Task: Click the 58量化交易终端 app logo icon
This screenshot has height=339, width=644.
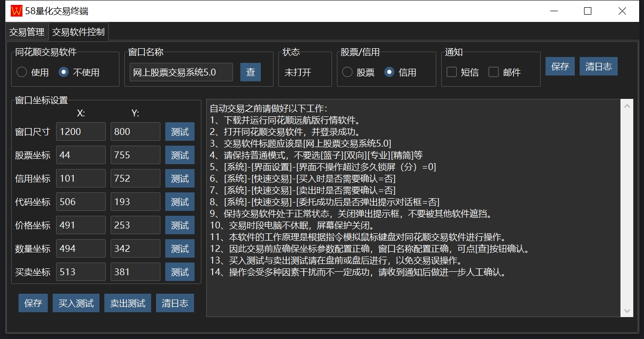Action: (x=17, y=11)
